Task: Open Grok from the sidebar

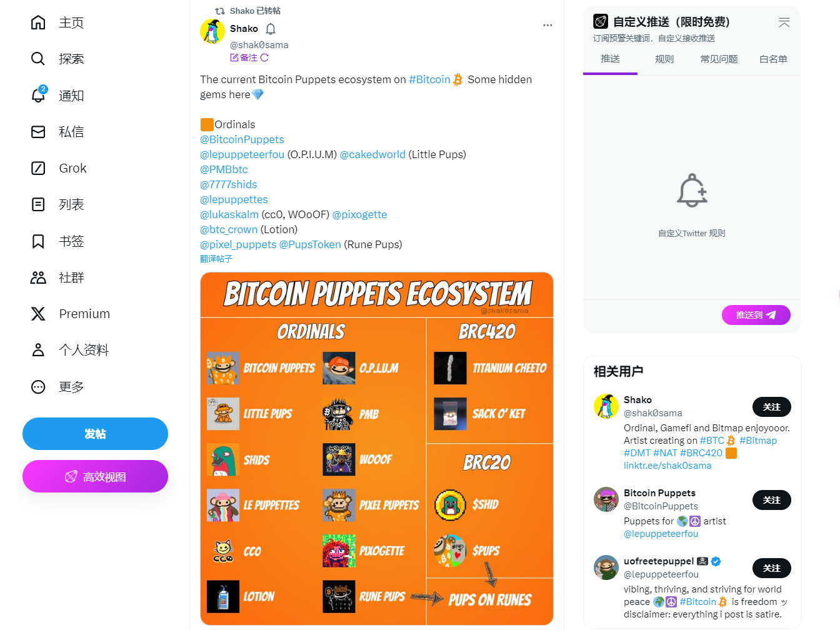Action: click(x=38, y=168)
